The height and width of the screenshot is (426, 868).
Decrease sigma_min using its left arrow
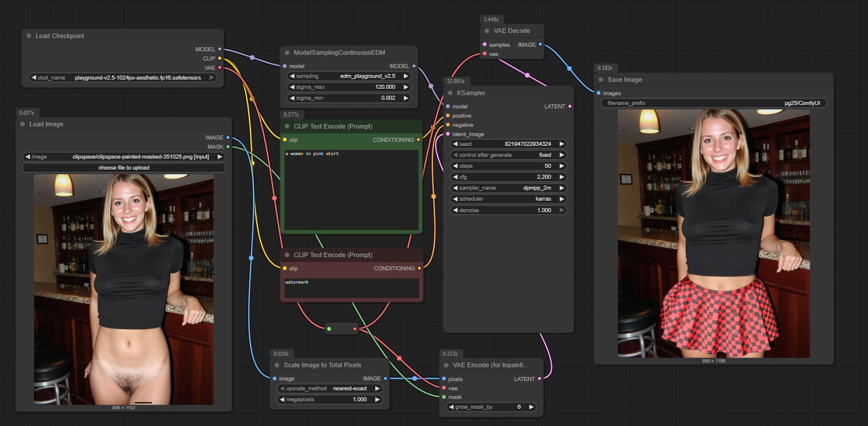pyautogui.click(x=292, y=98)
